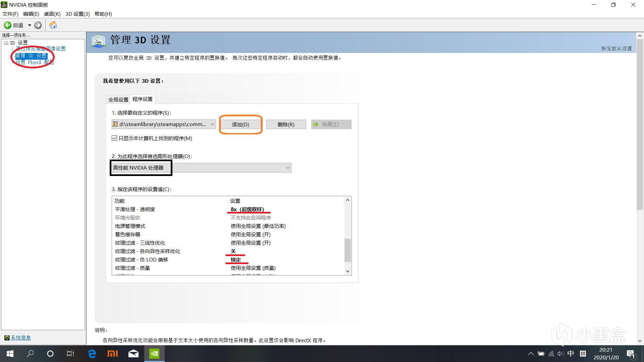Click the settings list scroll up arrow
The height and width of the screenshot is (362, 644).
pos(347,200)
